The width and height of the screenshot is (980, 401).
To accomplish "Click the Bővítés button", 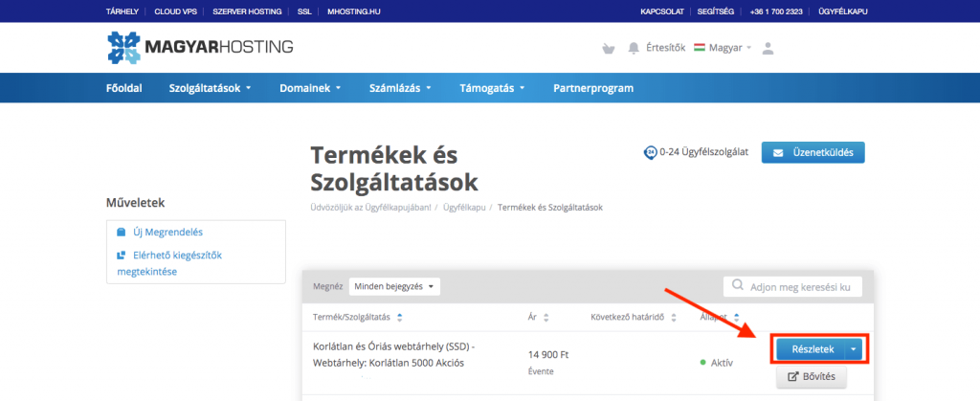I will tap(811, 377).
